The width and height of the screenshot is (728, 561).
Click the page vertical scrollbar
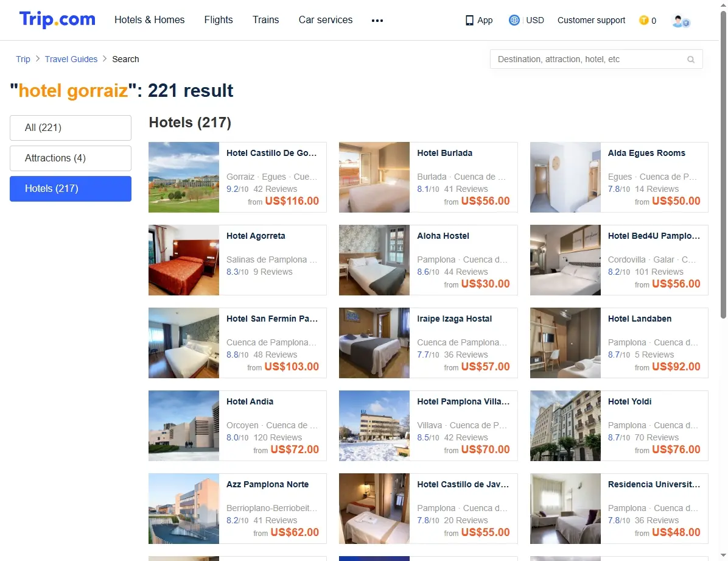coord(723,165)
